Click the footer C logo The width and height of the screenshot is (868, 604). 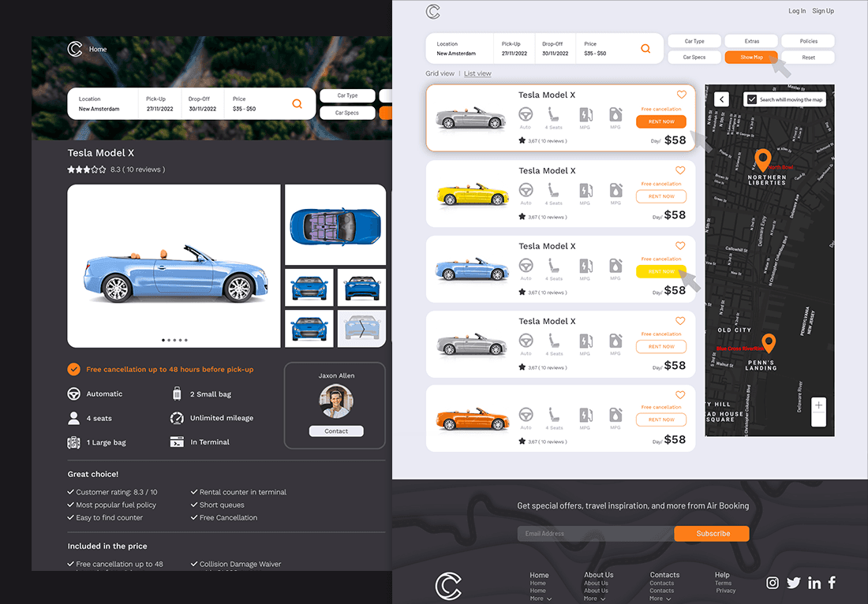pyautogui.click(x=448, y=586)
